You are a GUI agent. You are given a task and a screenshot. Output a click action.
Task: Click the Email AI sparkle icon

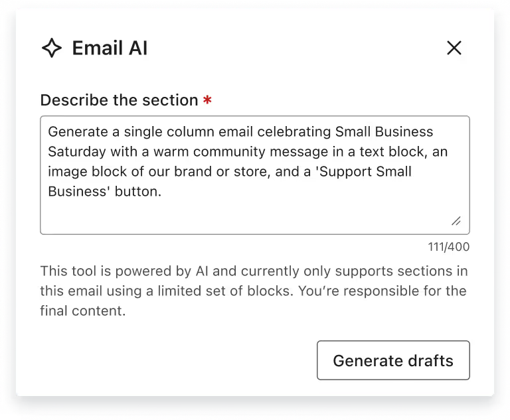click(x=52, y=48)
